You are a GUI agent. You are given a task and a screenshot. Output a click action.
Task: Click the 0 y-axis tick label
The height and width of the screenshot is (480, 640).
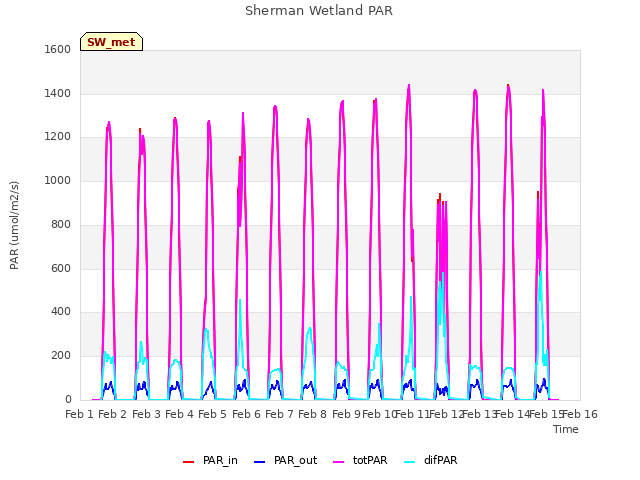click(68, 400)
